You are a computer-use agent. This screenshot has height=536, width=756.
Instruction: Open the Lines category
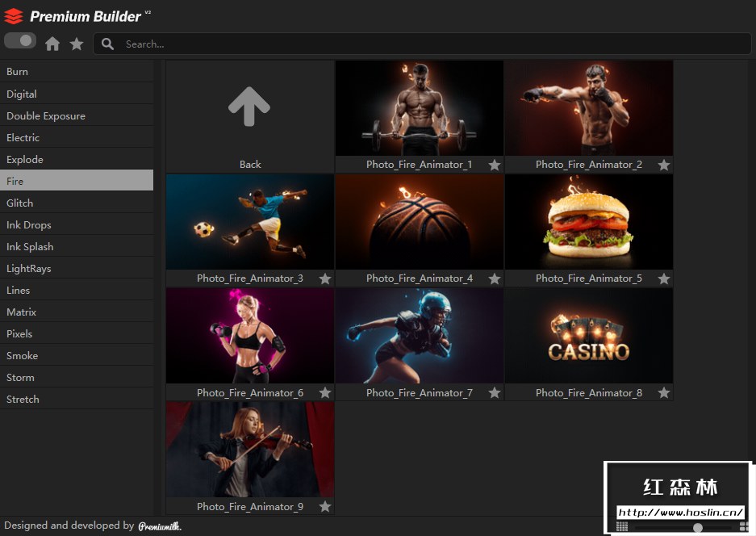[x=77, y=290]
